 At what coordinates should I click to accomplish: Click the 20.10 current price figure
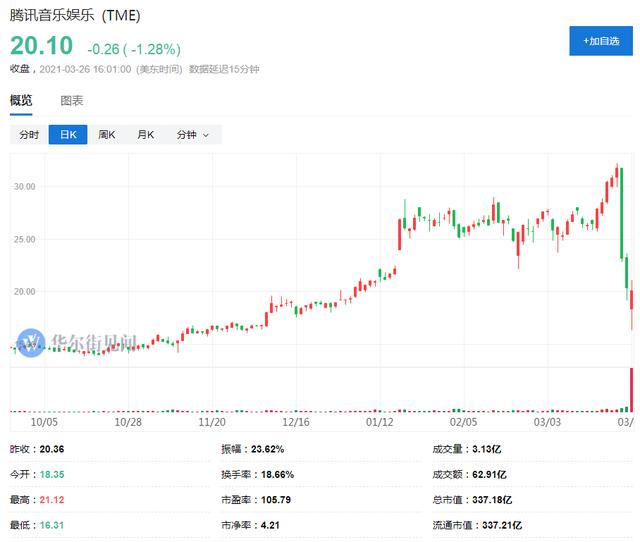(41, 46)
